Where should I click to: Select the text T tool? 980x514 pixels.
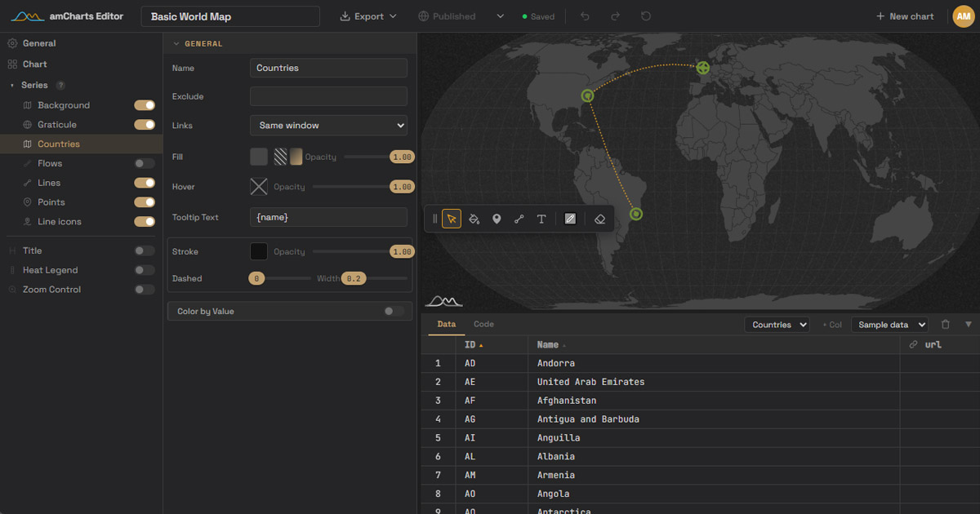(x=541, y=219)
